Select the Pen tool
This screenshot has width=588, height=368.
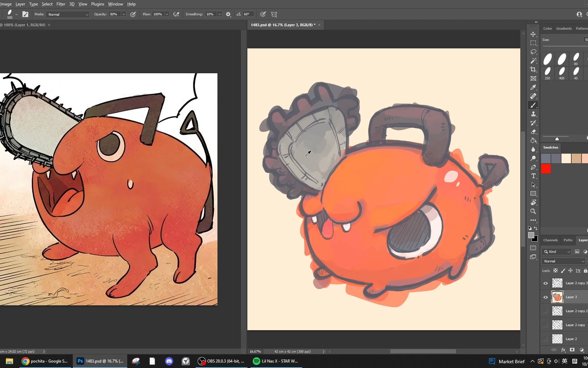(533, 167)
